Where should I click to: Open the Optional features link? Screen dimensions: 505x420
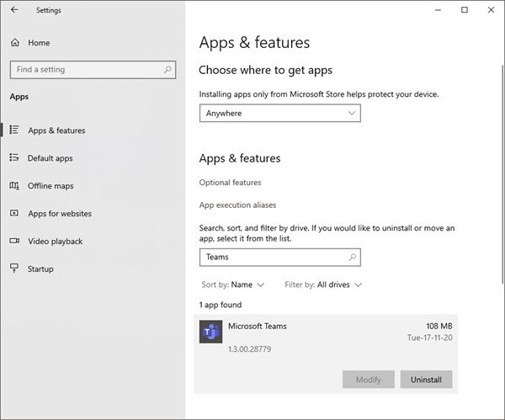click(230, 183)
